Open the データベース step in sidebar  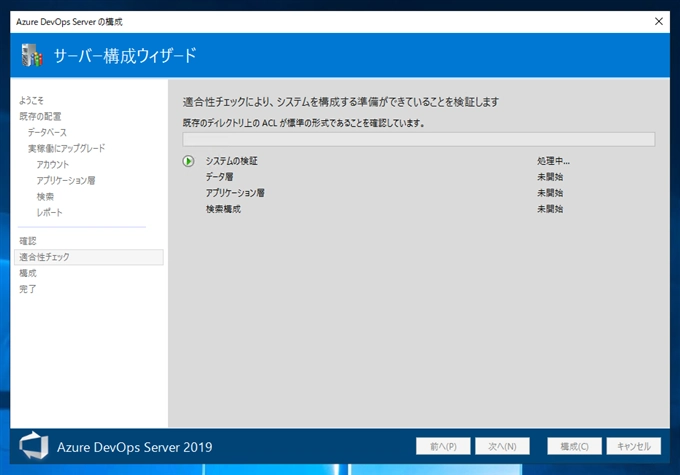click(47, 132)
